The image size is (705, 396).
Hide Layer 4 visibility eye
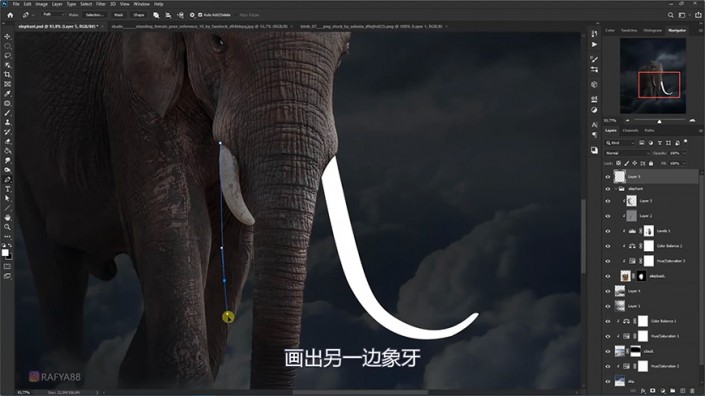pyautogui.click(x=608, y=291)
